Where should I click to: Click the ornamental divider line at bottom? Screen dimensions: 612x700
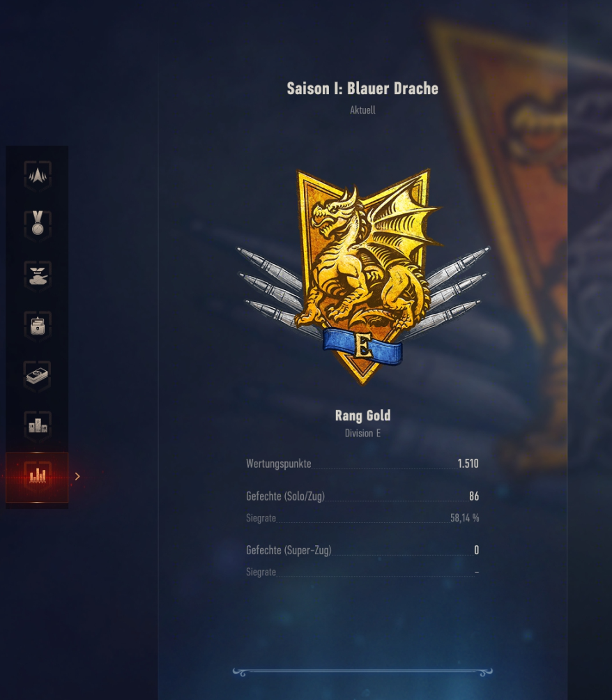pos(362,671)
